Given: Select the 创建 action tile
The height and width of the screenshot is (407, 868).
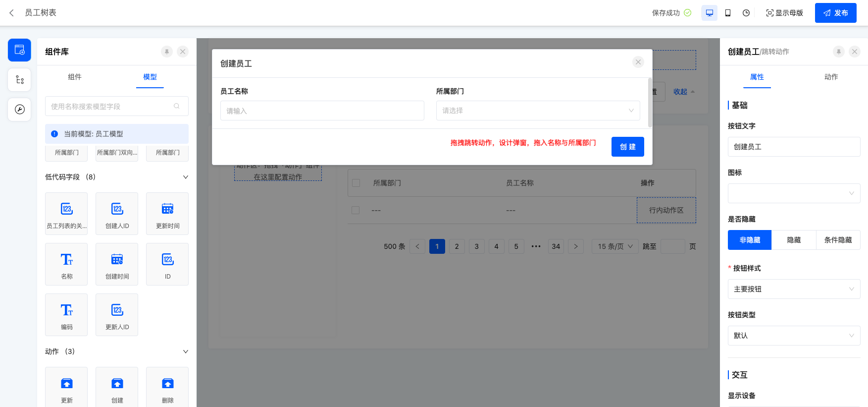Looking at the screenshot, I should click(x=117, y=387).
